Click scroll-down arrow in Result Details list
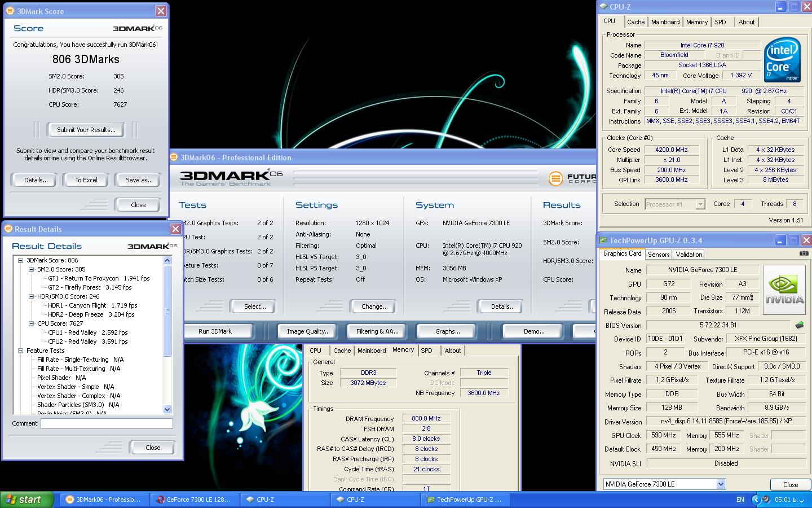Viewport: 812px width, 508px height. (167, 409)
